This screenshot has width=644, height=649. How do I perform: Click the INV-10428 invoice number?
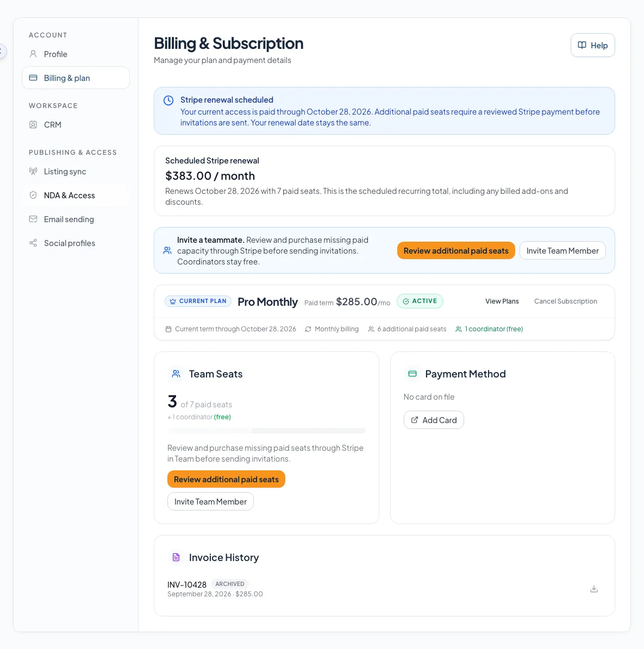187,584
